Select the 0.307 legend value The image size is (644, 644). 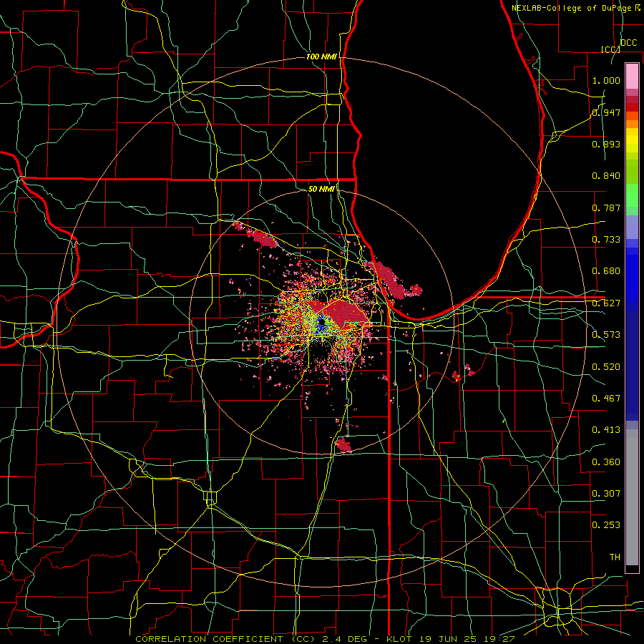[x=606, y=494]
